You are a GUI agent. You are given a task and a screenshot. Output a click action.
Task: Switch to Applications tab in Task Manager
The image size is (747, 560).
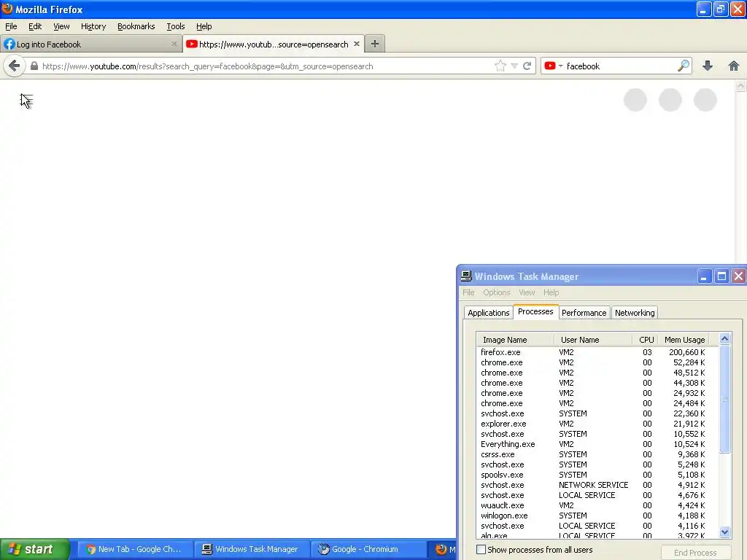click(488, 313)
